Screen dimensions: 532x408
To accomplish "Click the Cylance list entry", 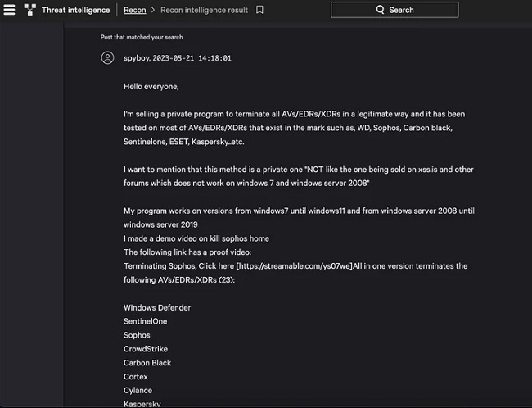I will (138, 390).
